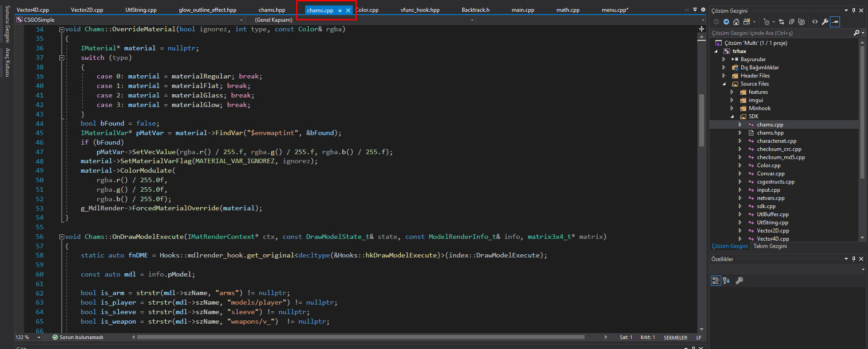Open the tab overflow list dropdown arrow

tap(695, 10)
